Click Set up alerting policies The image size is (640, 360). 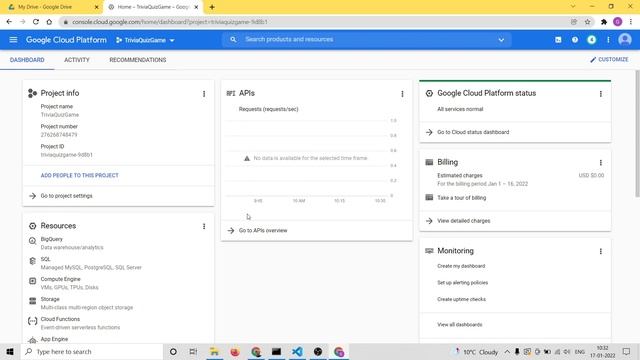[462, 282]
